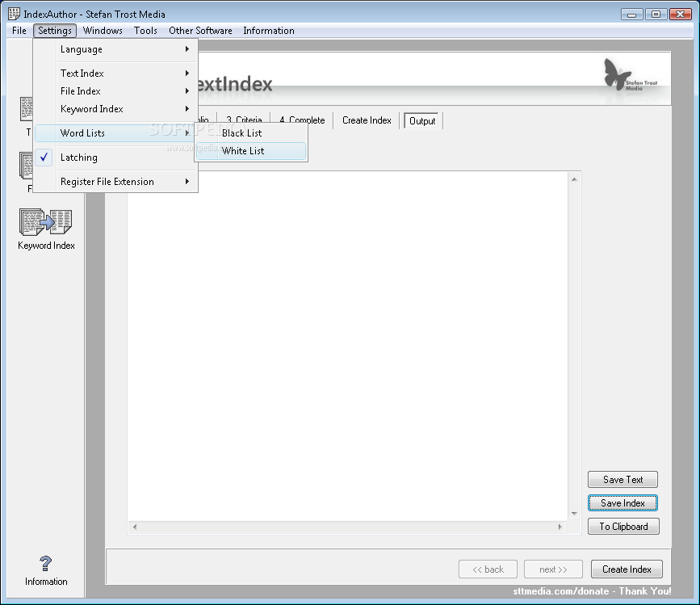Click the bottom Create Index button
The image size is (700, 605).
coord(627,569)
